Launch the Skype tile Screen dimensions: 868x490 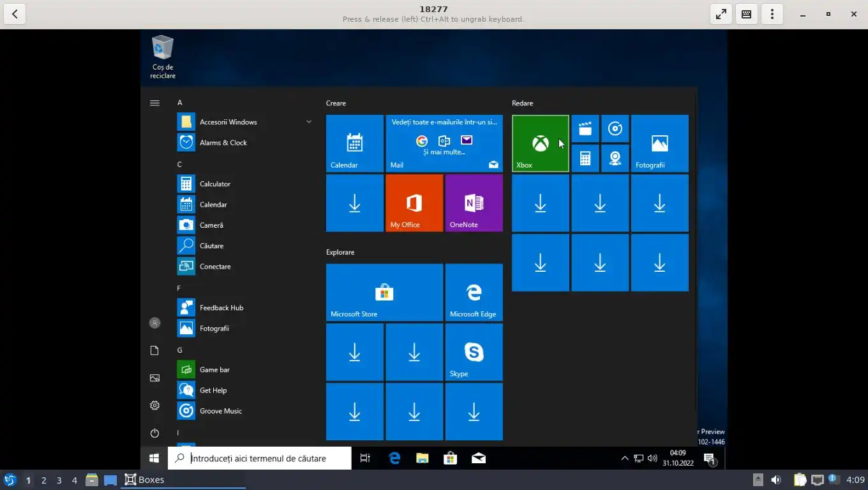(x=474, y=352)
